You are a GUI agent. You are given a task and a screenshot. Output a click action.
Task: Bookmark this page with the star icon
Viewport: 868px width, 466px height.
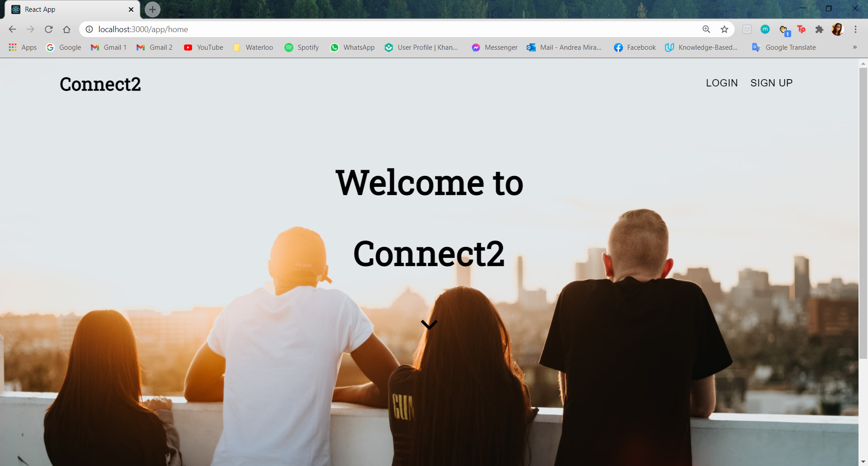[x=725, y=29]
